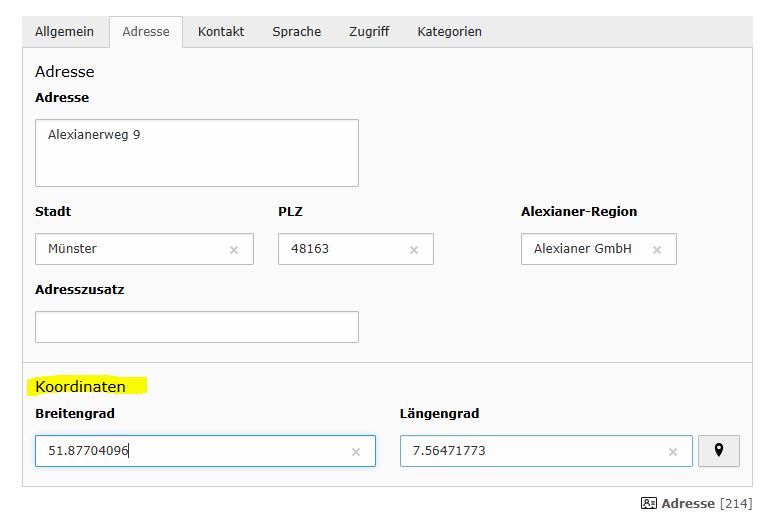Clear the Alexianer-Region field via the x icon
Screen dimensions: 776x520
pyautogui.click(x=657, y=250)
